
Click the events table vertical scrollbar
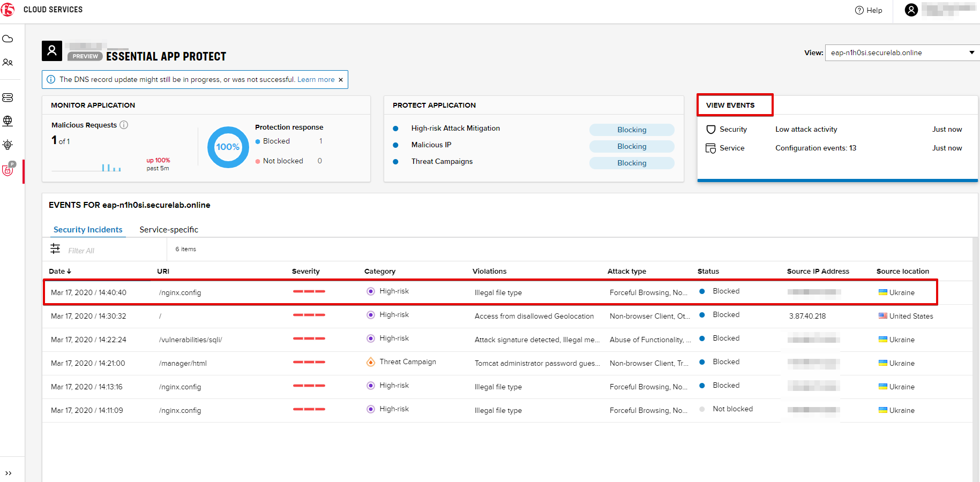pos(976,359)
